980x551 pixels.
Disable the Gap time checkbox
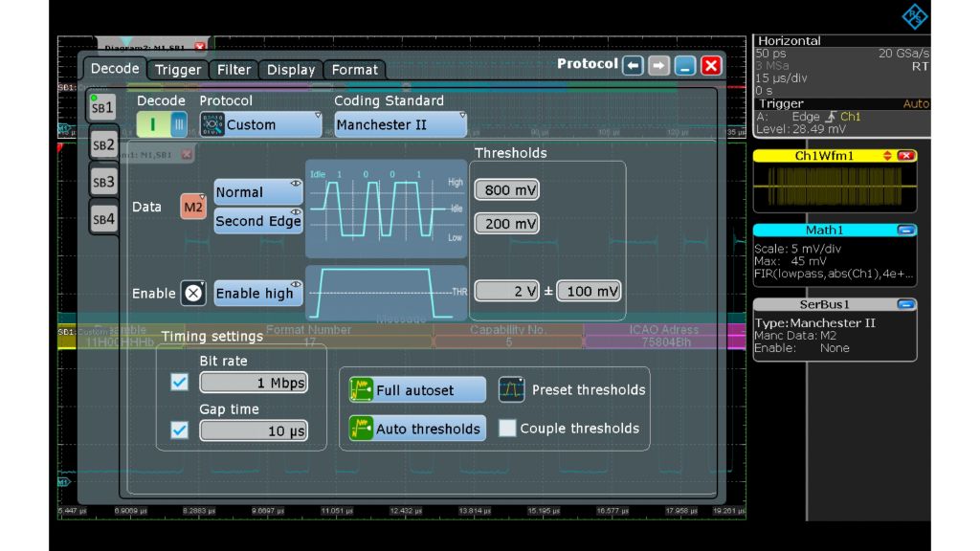[179, 430]
